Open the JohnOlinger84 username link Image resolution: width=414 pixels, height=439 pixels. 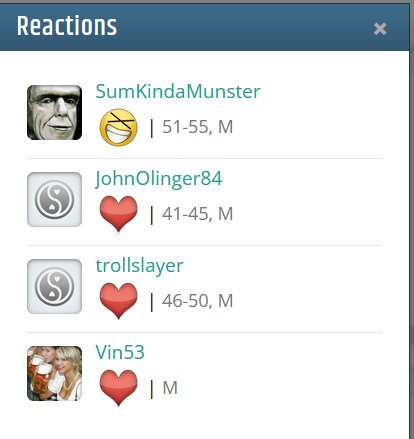tap(159, 179)
